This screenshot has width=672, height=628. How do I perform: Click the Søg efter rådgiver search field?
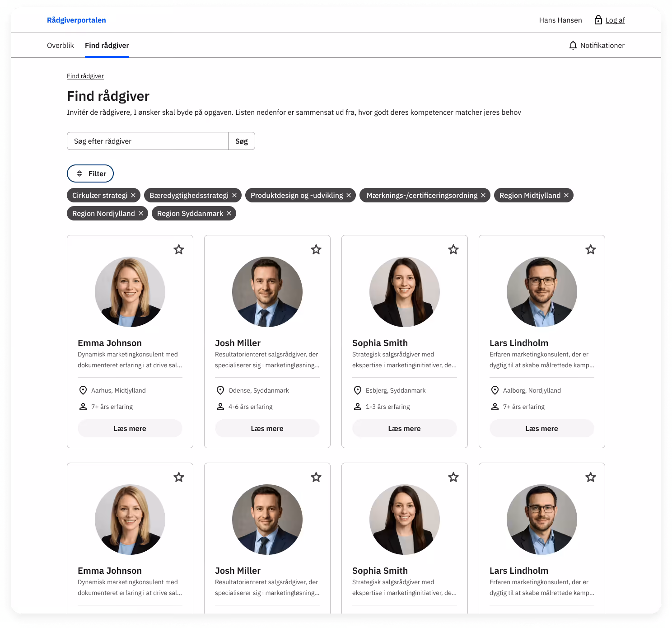point(147,141)
